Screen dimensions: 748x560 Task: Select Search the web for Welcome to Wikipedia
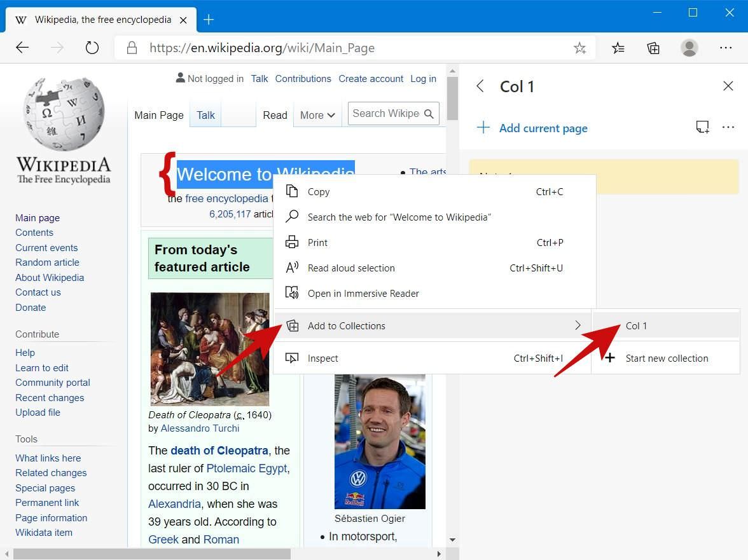[x=434, y=217]
